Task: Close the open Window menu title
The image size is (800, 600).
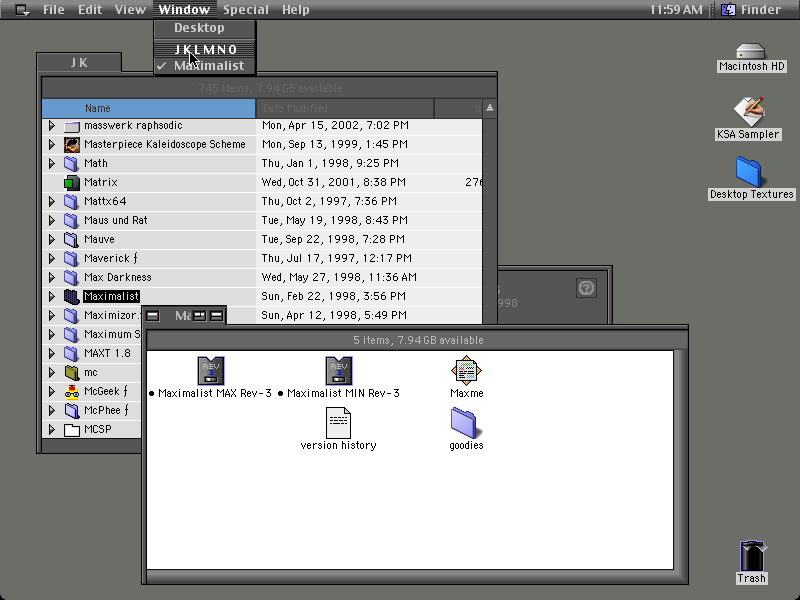Action: point(184,10)
